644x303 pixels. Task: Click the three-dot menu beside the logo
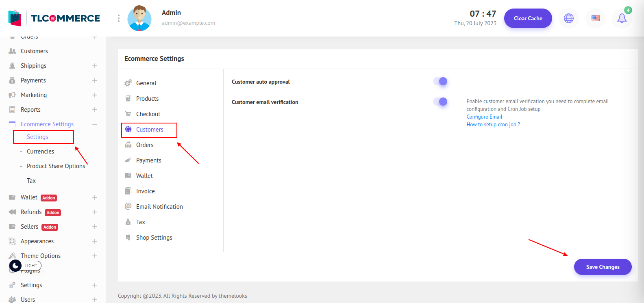pos(118,18)
